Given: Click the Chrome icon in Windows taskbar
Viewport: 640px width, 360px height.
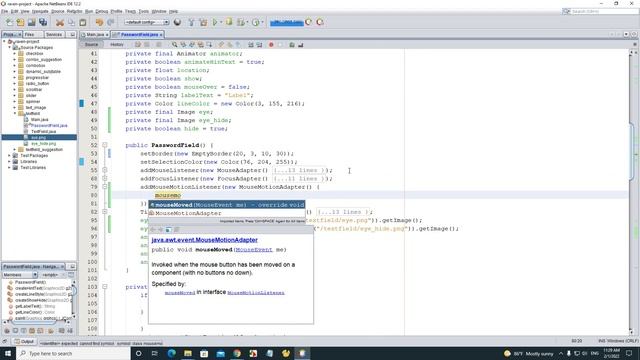Looking at the screenshot, I should pyautogui.click(x=237, y=353).
